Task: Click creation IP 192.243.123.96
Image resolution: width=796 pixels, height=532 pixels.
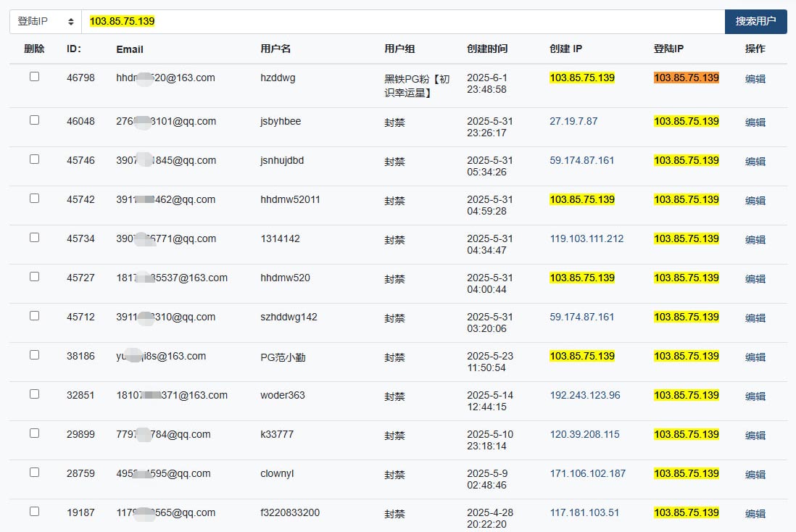Action: point(585,395)
